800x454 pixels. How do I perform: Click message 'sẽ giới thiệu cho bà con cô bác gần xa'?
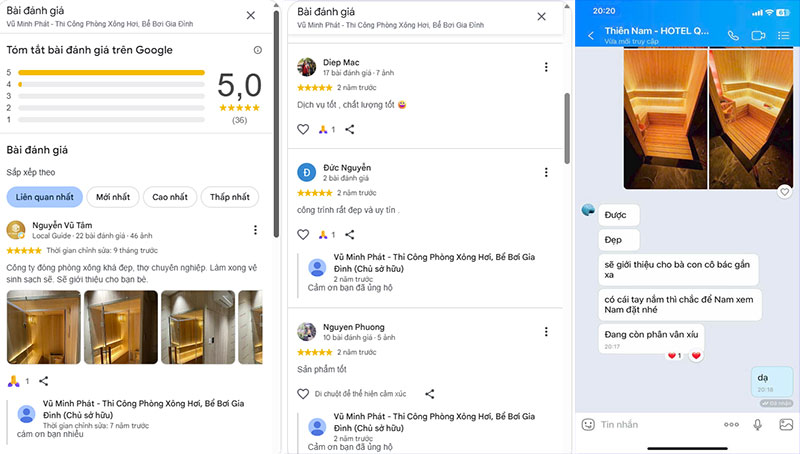(x=678, y=270)
